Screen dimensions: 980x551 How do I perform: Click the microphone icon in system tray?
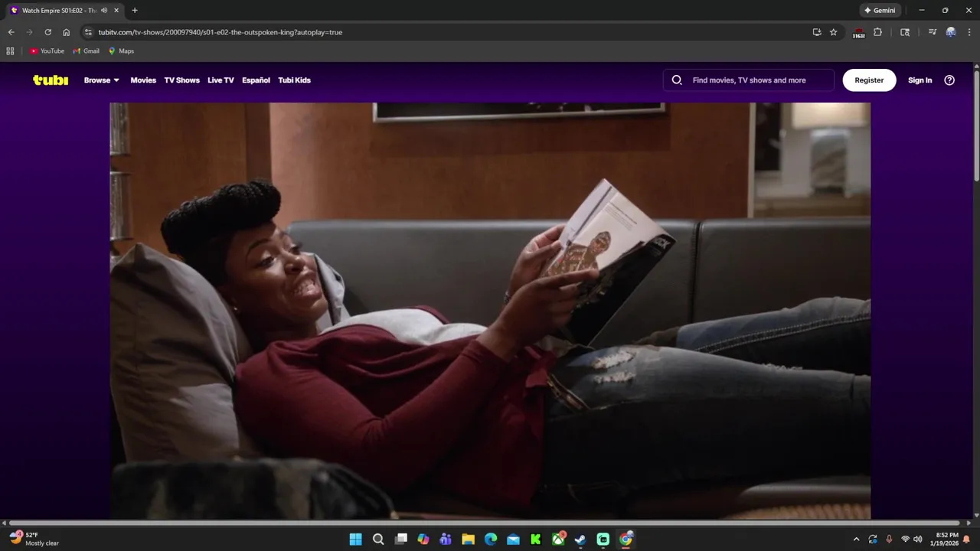point(889,540)
